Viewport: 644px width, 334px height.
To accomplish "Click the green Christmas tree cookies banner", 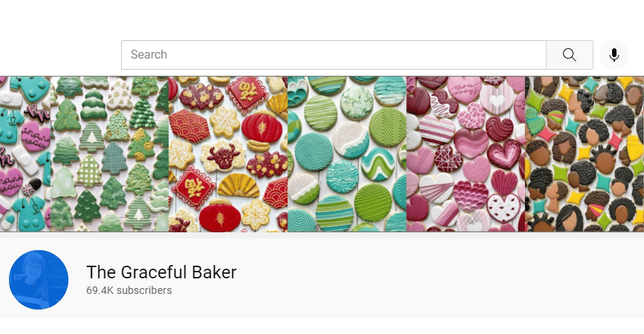I will 110,154.
